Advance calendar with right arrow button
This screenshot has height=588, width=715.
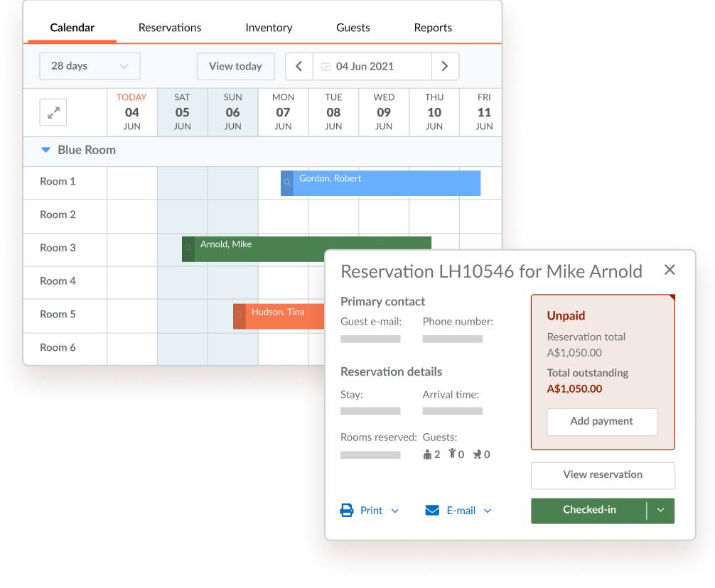(445, 66)
